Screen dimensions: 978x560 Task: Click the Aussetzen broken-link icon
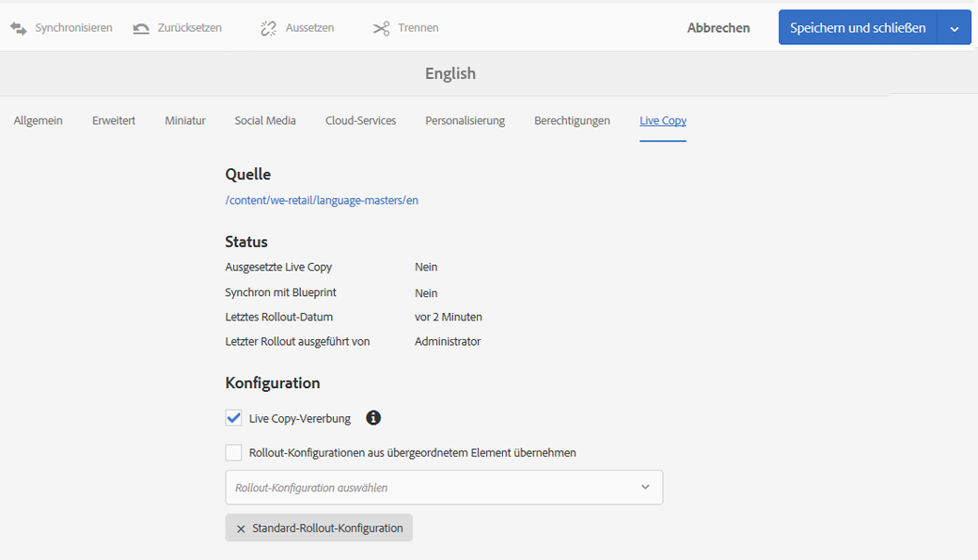269,28
